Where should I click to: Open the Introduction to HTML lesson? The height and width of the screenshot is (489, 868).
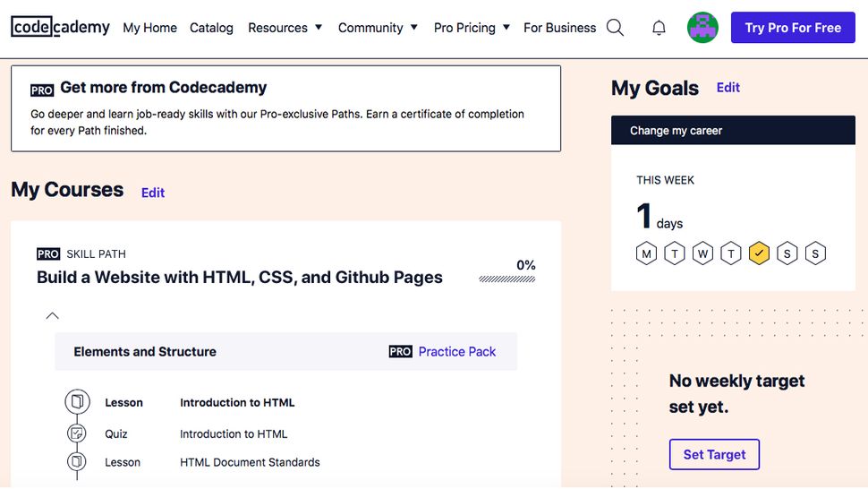tap(237, 403)
